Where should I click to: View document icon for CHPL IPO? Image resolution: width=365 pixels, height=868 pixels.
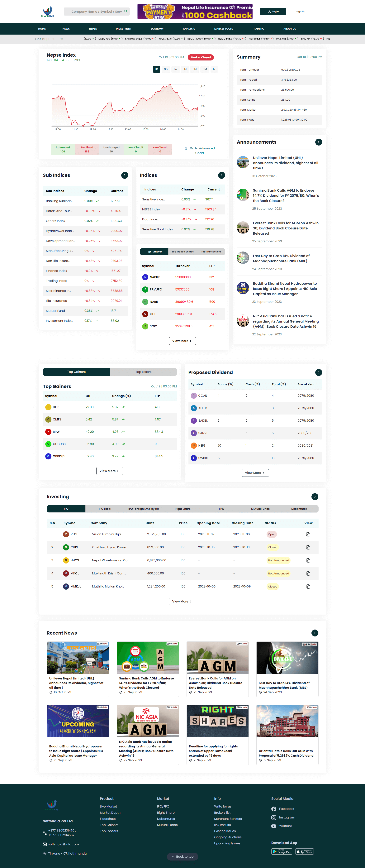pyautogui.click(x=308, y=548)
